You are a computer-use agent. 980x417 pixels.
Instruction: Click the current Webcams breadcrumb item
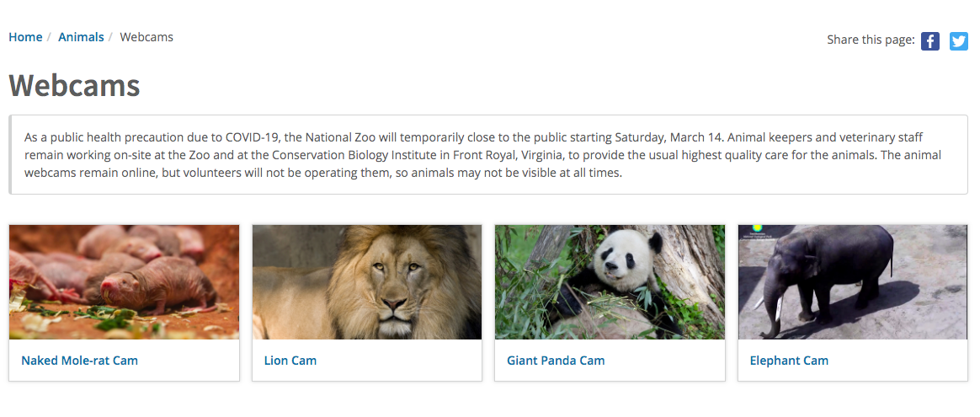tap(146, 37)
